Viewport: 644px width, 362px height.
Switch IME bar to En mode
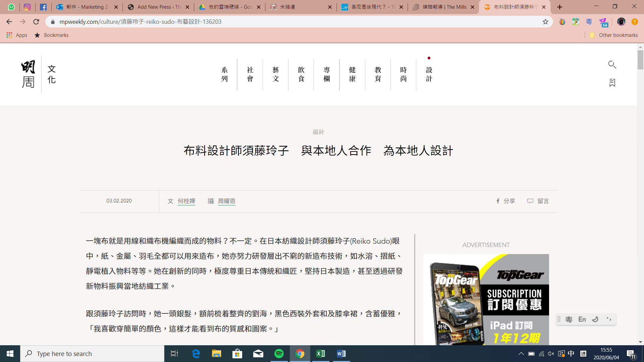click(582, 319)
